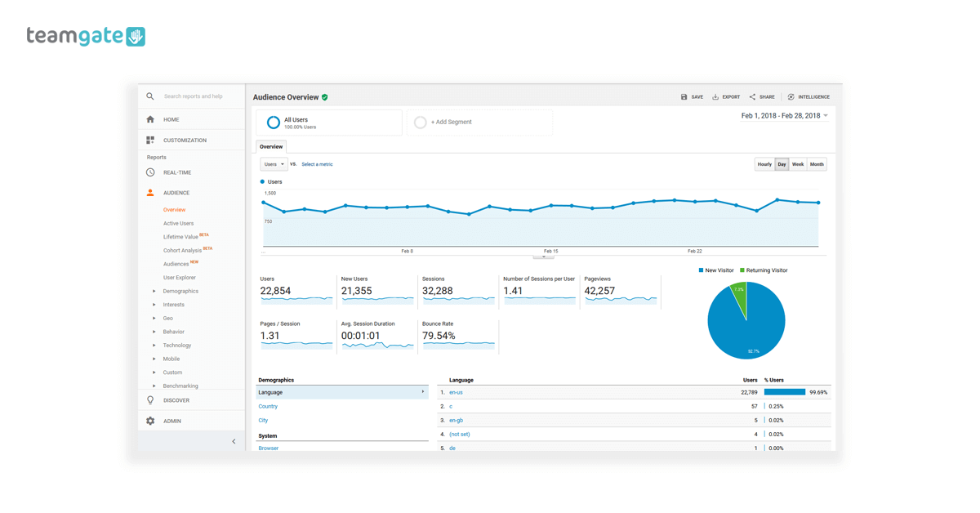Click the Export download icon

coord(715,97)
